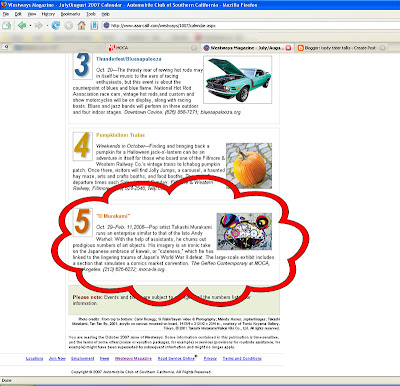Screen dimensions: 400x386
Task: Expand the Back history dropdown arrow
Action: pos(30,26)
